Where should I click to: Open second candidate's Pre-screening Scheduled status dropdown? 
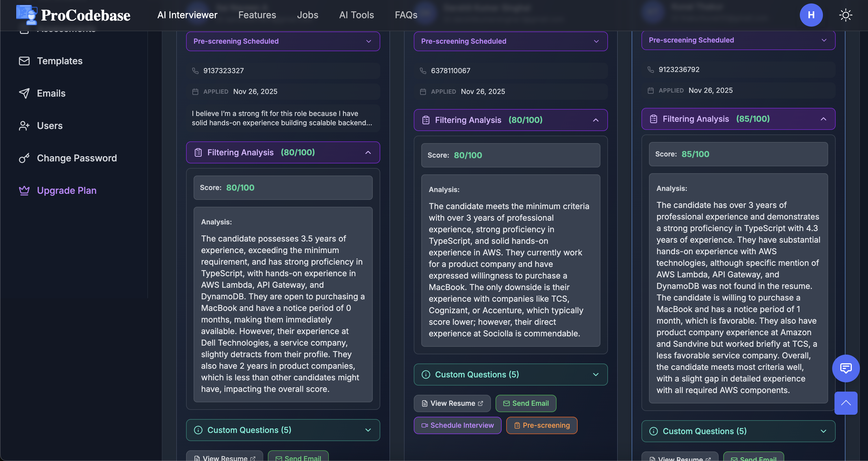tap(510, 41)
